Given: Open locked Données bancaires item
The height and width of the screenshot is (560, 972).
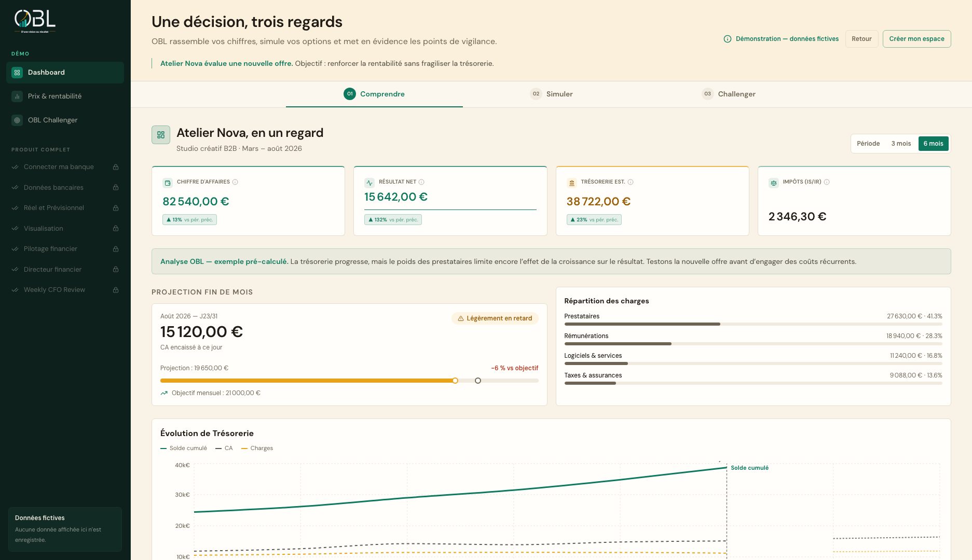Looking at the screenshot, I should click(65, 187).
